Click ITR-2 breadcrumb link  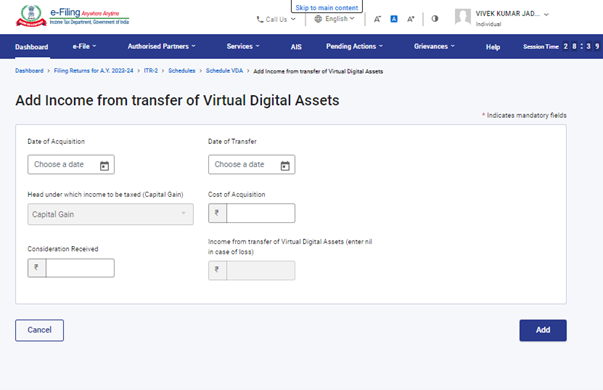point(151,71)
